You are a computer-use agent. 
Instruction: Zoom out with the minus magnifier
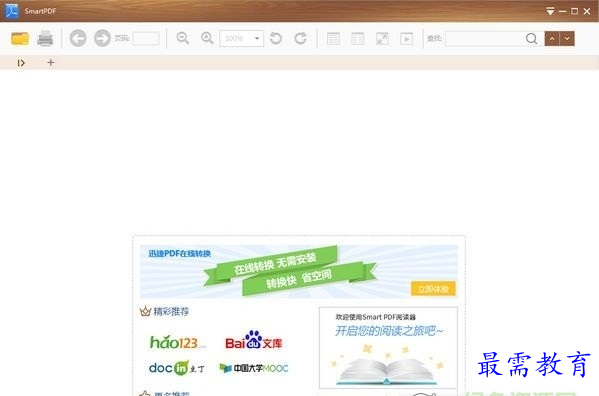[183, 38]
